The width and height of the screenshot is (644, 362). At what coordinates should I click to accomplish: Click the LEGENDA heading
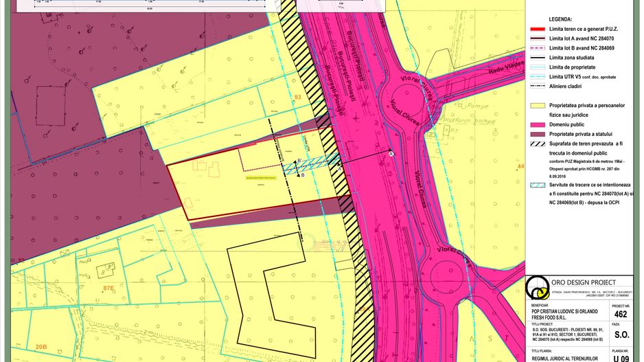[x=561, y=20]
